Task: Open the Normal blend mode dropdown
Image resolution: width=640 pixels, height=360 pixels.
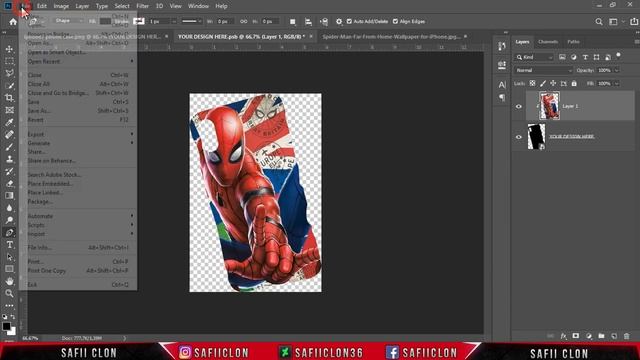Action: [543, 70]
